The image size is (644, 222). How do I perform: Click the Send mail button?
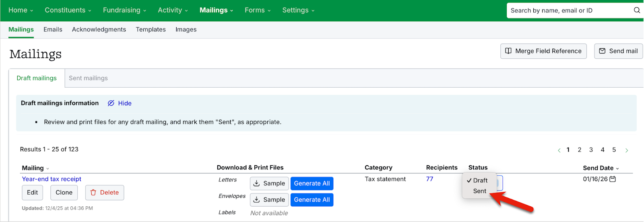click(618, 51)
